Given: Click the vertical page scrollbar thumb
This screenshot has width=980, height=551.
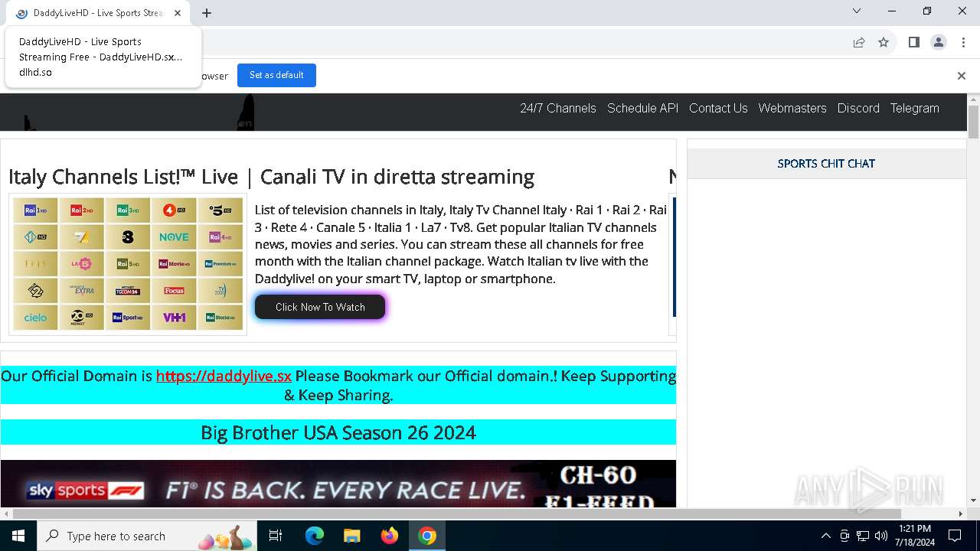Looking at the screenshot, I should pos(973,122).
